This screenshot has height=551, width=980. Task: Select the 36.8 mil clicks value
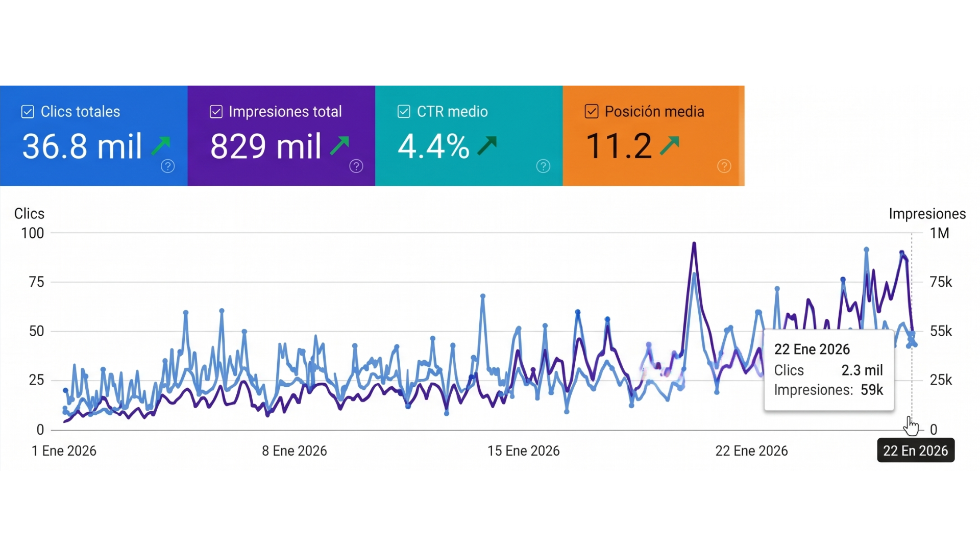(82, 146)
